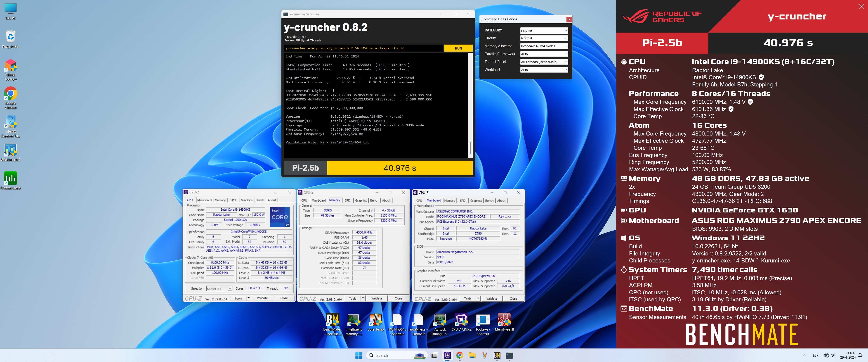This screenshot has width=868, height=362.
Task: Click the yellow RUN button in y-cruncher
Action: pyautogui.click(x=458, y=48)
